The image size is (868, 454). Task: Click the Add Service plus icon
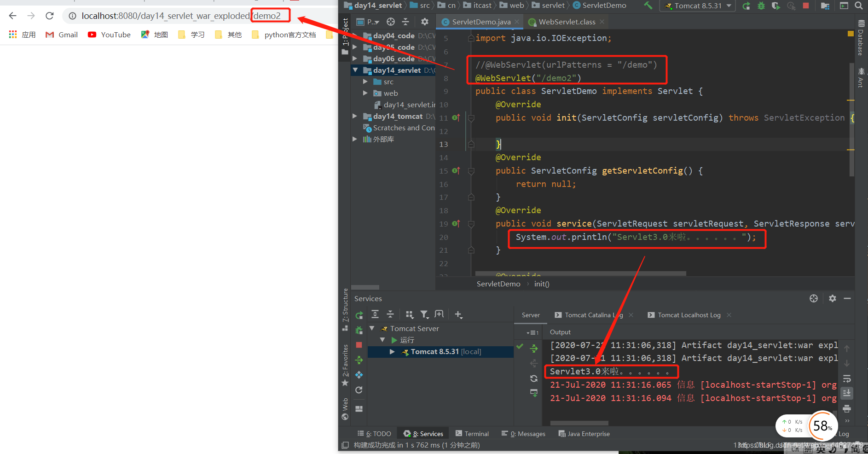point(458,314)
